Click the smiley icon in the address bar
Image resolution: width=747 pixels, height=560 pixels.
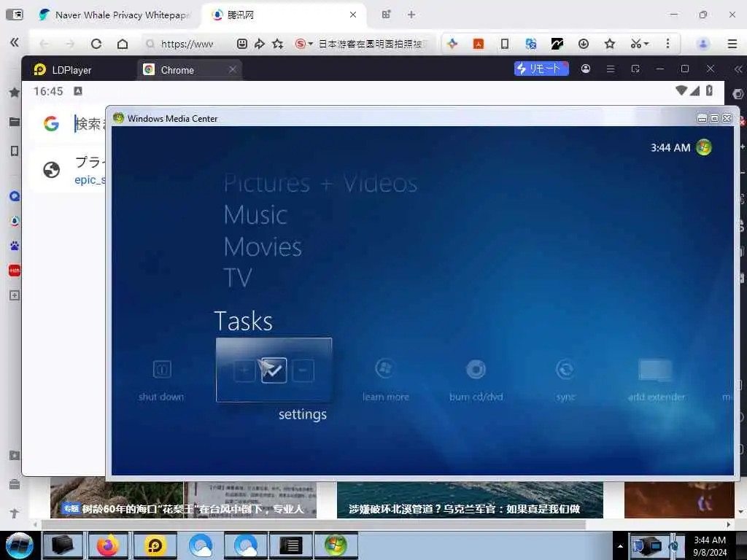coord(242,44)
